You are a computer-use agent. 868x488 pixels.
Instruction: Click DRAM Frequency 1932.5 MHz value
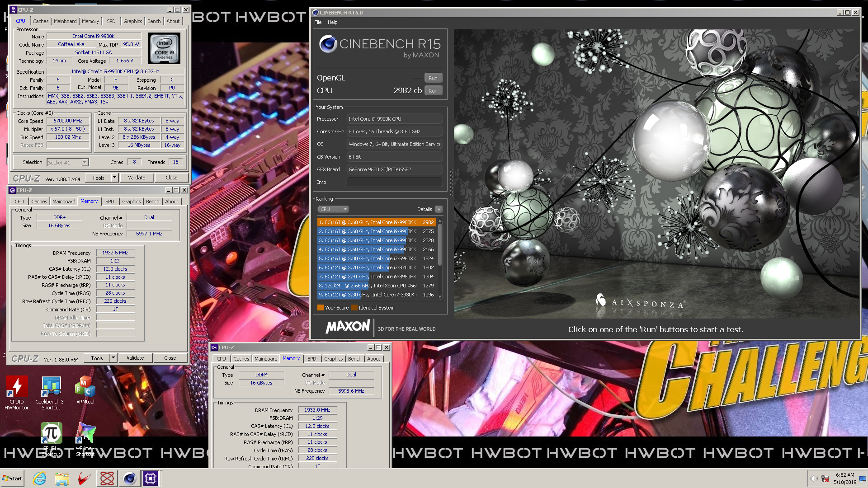[x=115, y=253]
